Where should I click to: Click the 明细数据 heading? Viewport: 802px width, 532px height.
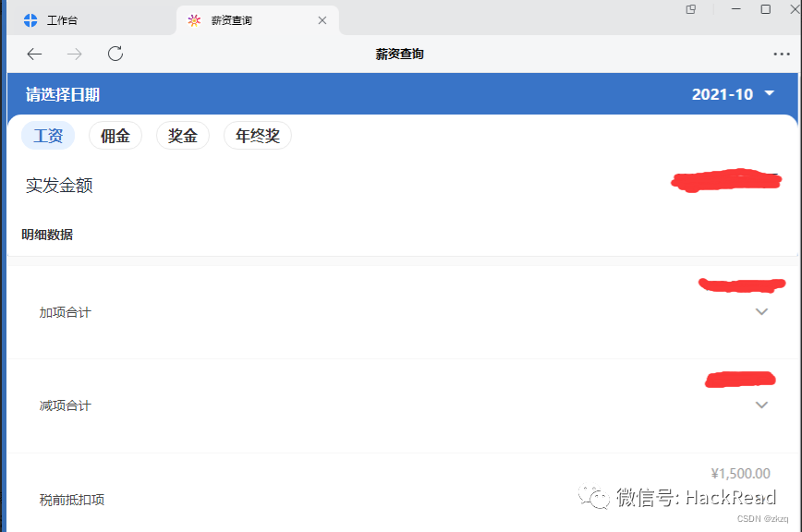[47, 235]
